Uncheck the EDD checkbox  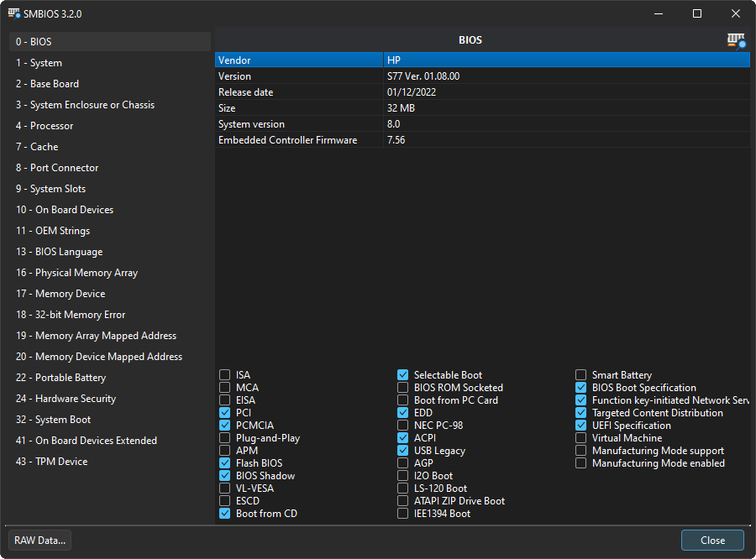[x=402, y=412]
